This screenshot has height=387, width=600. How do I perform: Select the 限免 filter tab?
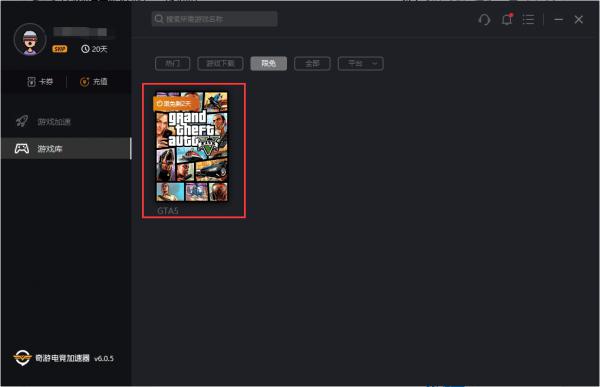point(269,64)
